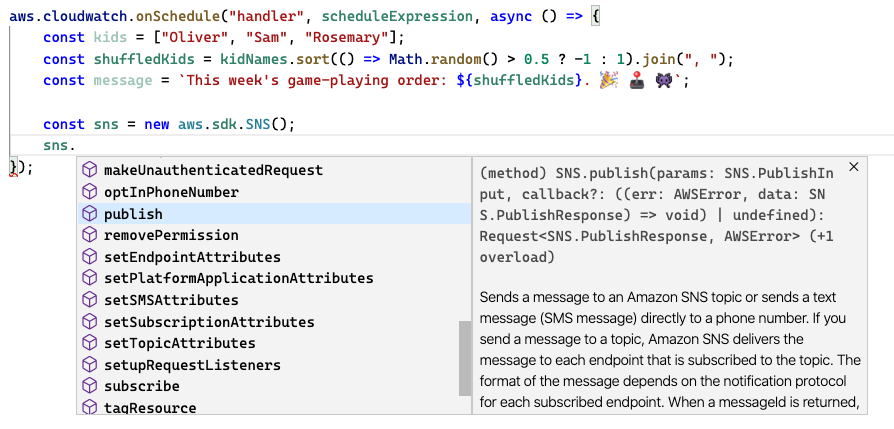
Task: Close the method documentation popup
Action: (x=854, y=167)
